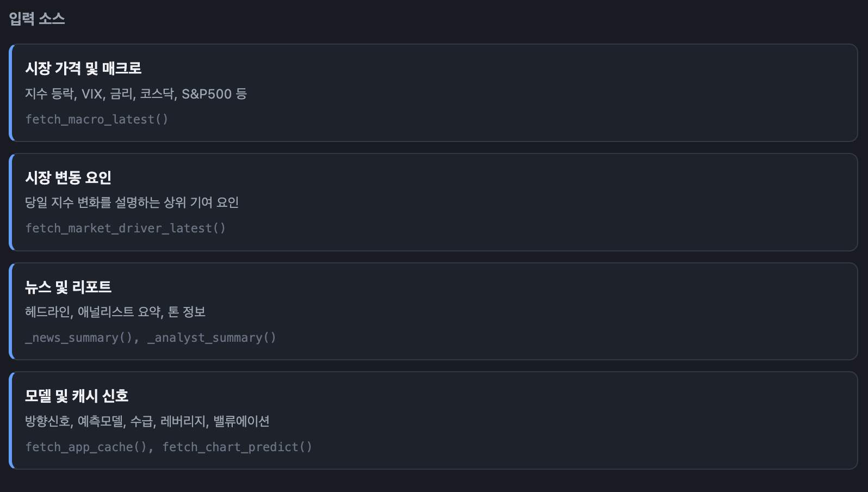Image resolution: width=868 pixels, height=492 pixels.
Task: Click the fetch_market_driver_latest() code text
Action: point(125,228)
